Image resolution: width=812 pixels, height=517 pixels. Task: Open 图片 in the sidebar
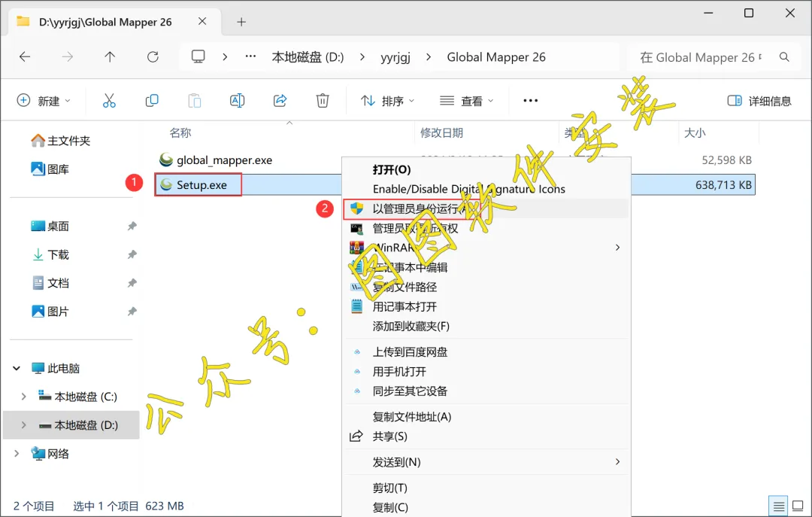[x=51, y=312]
